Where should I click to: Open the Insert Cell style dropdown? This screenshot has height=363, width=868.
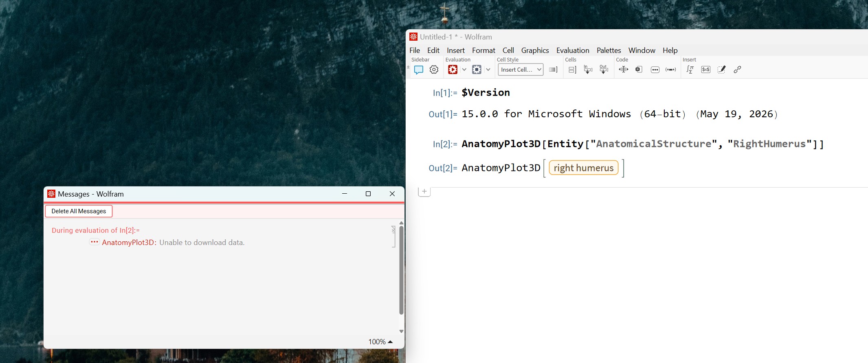point(521,70)
